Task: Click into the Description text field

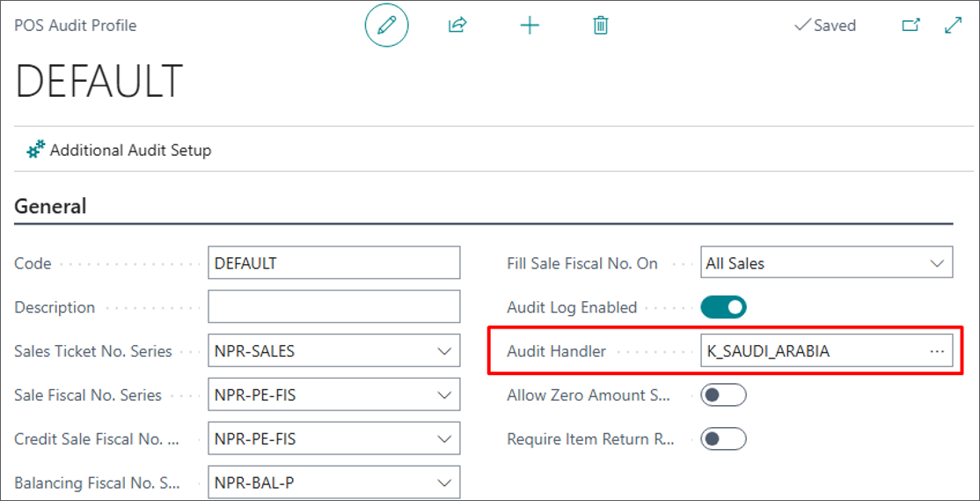Action: 334,307
